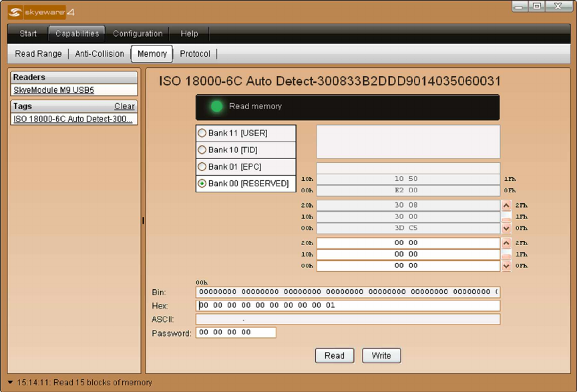577x392 pixels.
Task: Choose the Bank 01 [EPC] option
Action: click(x=202, y=166)
